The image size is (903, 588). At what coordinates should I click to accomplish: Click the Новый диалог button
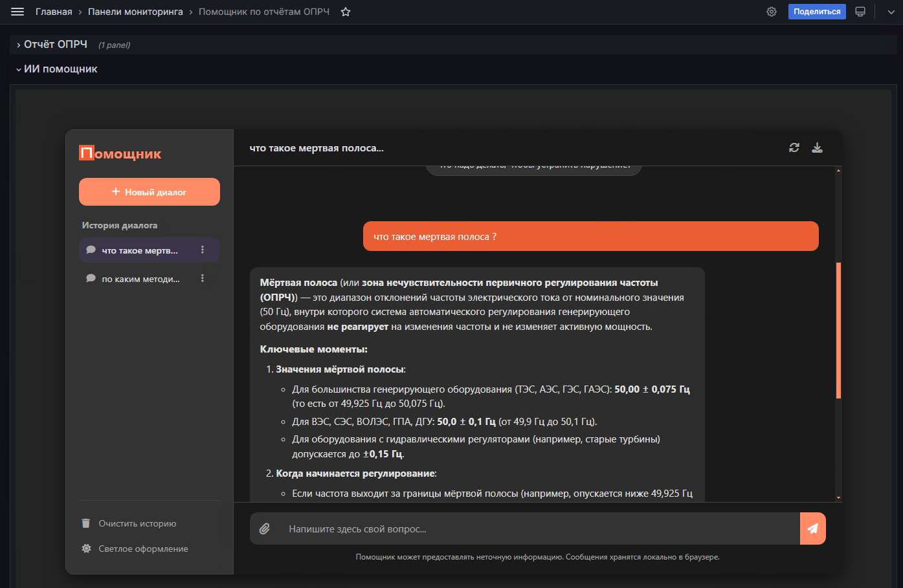click(x=150, y=192)
